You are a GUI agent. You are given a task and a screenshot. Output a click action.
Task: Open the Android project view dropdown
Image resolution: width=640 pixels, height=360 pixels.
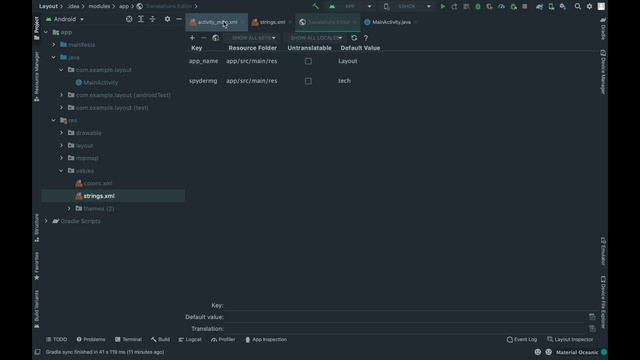pos(65,19)
